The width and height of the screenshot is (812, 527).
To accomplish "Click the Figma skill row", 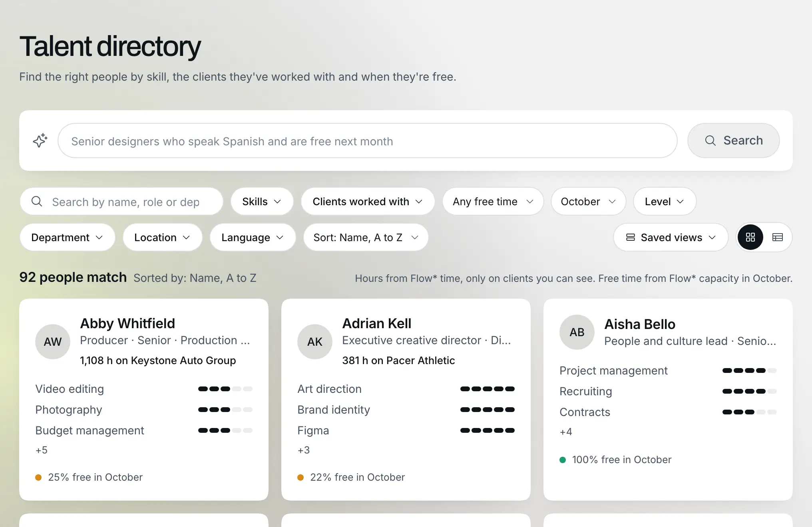I will [406, 430].
